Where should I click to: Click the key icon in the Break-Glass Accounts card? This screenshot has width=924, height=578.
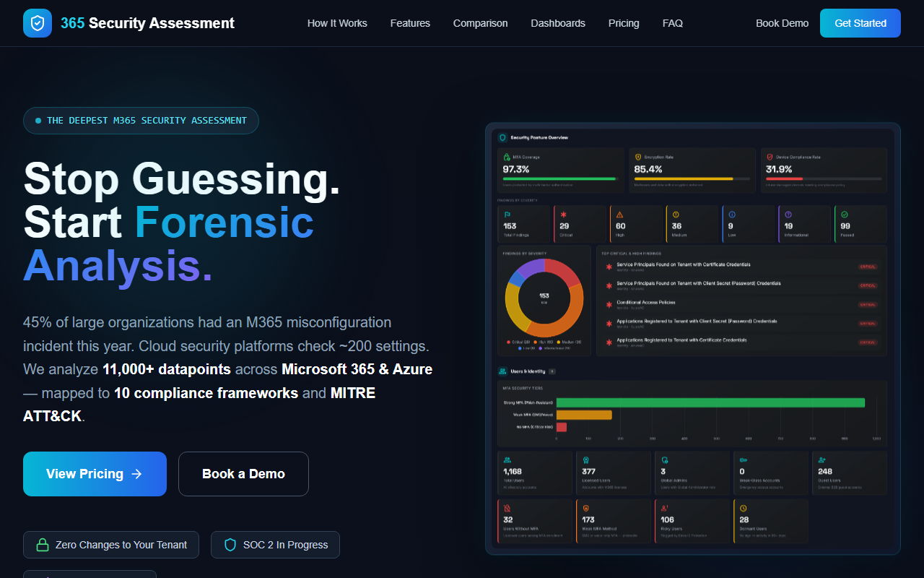pyautogui.click(x=743, y=460)
